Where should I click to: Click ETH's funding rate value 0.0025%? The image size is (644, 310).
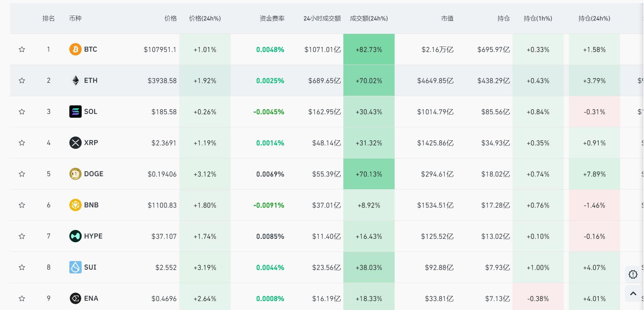270,80
